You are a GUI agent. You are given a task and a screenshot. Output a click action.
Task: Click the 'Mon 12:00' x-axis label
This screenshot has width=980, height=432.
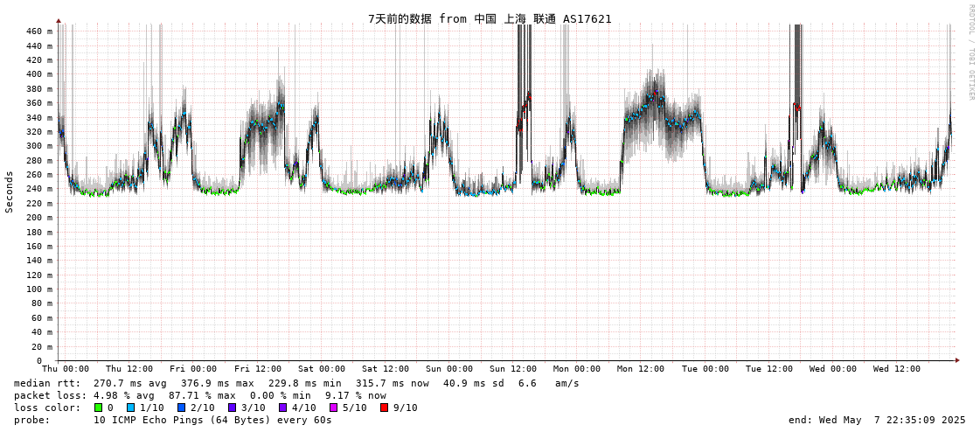point(641,369)
